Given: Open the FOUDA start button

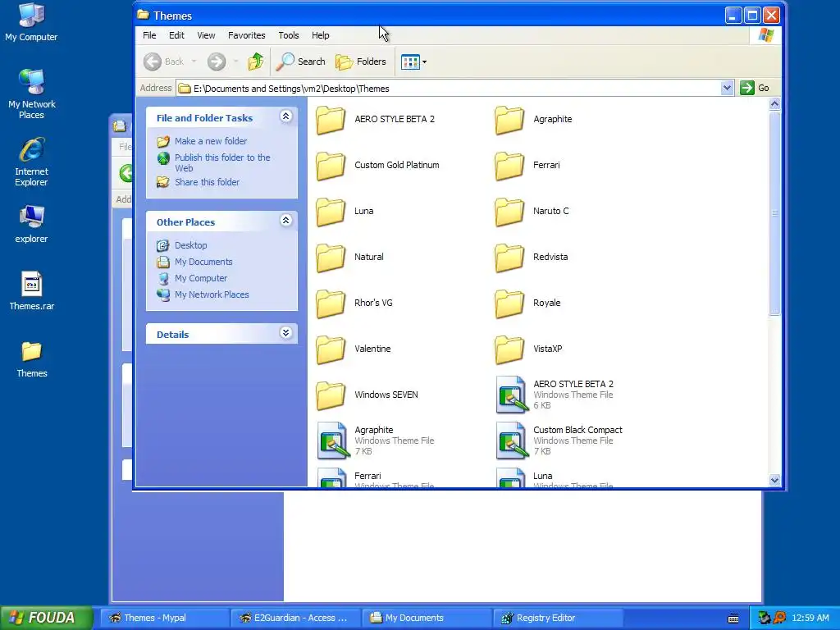Looking at the screenshot, I should (x=47, y=618).
